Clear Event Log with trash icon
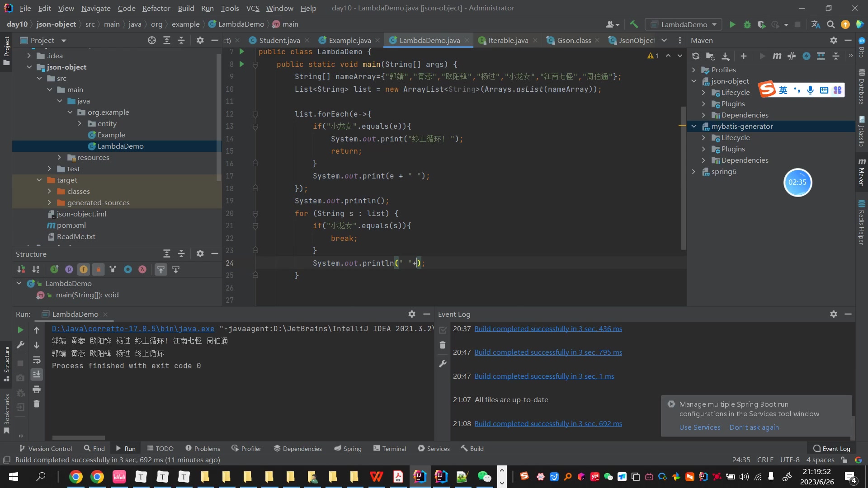The width and height of the screenshot is (868, 488). (x=443, y=345)
